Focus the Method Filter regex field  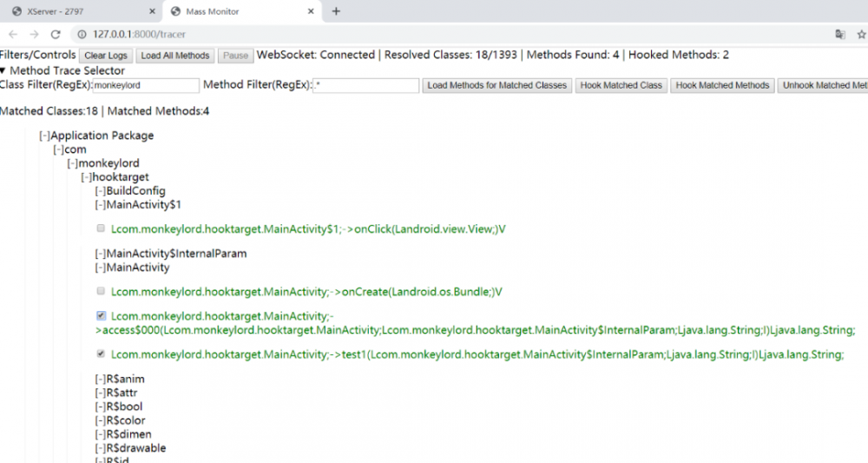(365, 85)
